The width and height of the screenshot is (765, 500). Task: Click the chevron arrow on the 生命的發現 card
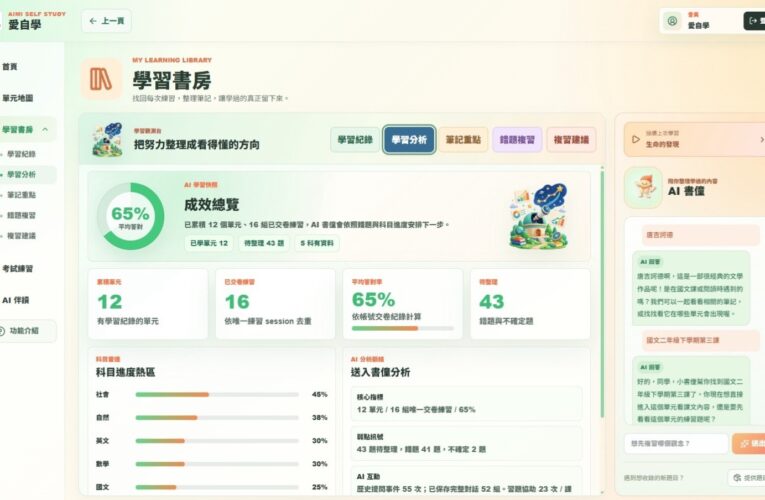pyautogui.click(x=762, y=140)
